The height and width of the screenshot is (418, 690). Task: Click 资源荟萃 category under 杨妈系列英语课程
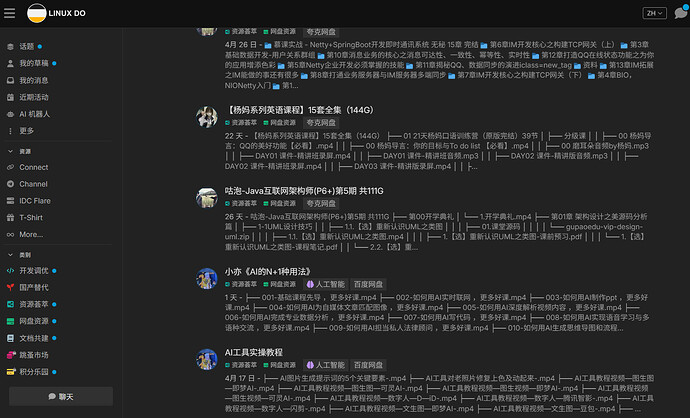(241, 123)
